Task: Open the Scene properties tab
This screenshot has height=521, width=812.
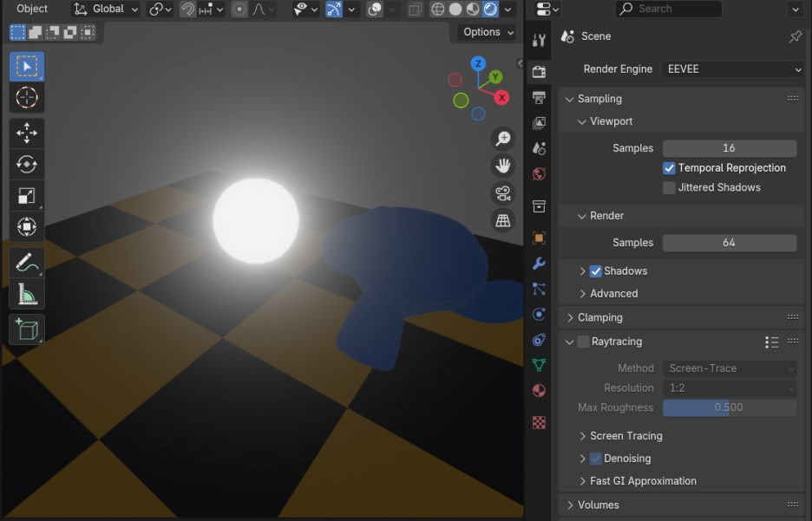Action: (539, 148)
